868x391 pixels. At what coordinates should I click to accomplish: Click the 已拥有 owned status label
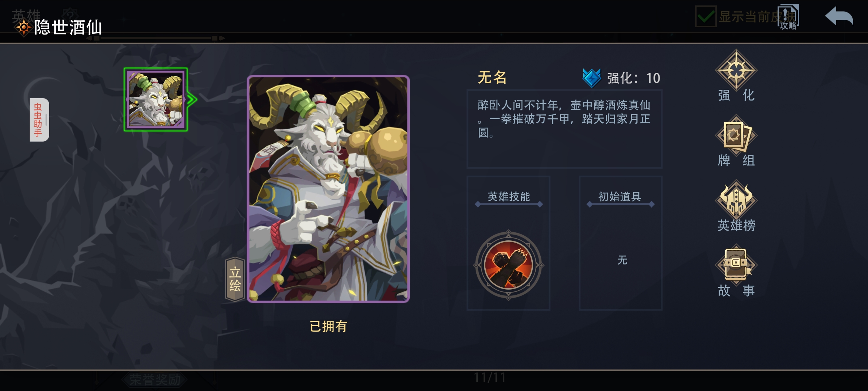click(328, 327)
